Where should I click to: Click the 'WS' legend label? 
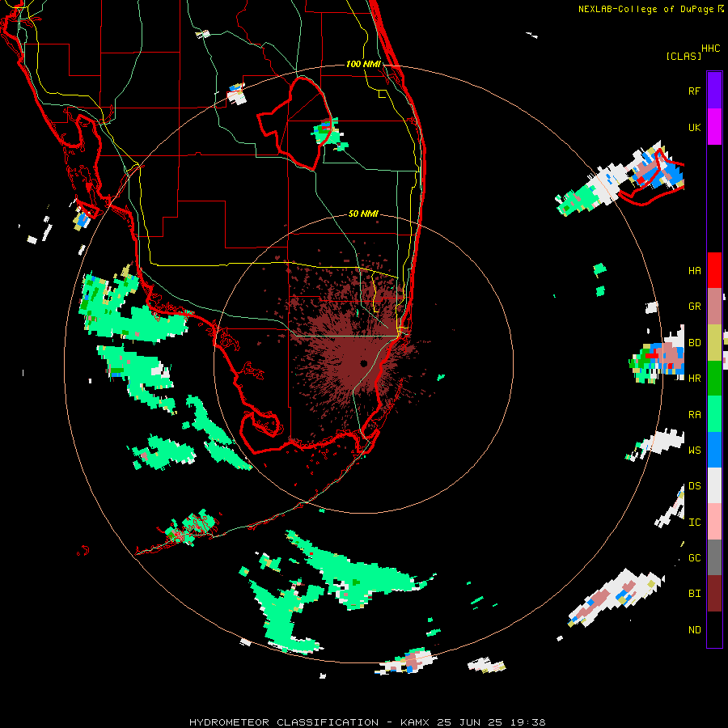(694, 451)
